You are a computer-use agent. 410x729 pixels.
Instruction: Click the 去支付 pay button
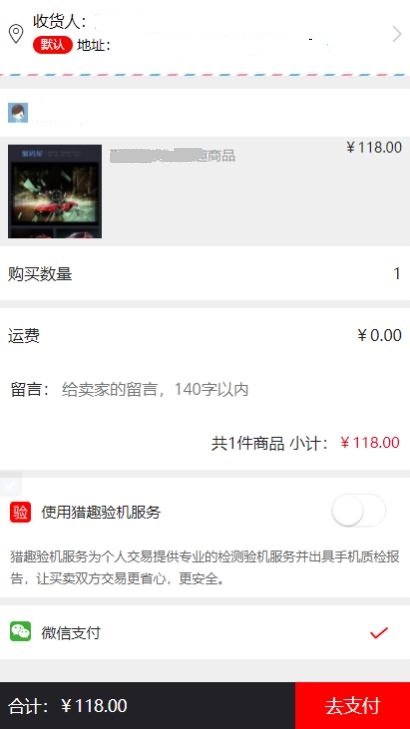352,705
